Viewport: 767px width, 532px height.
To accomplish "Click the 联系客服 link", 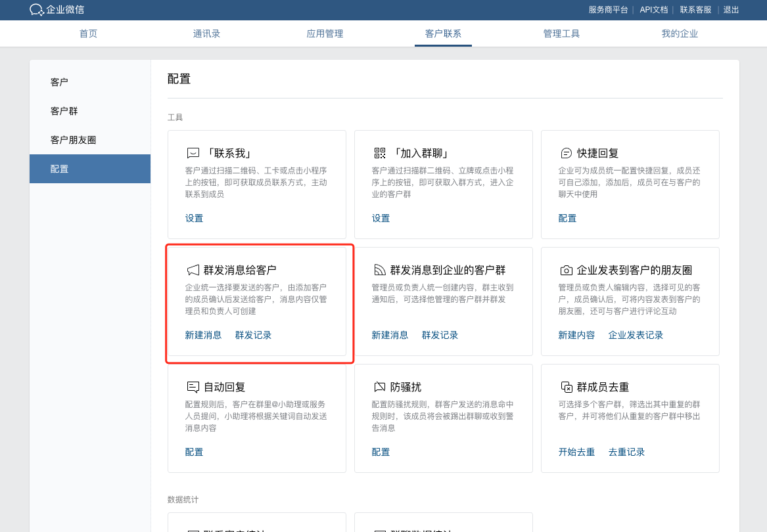I will point(695,10).
